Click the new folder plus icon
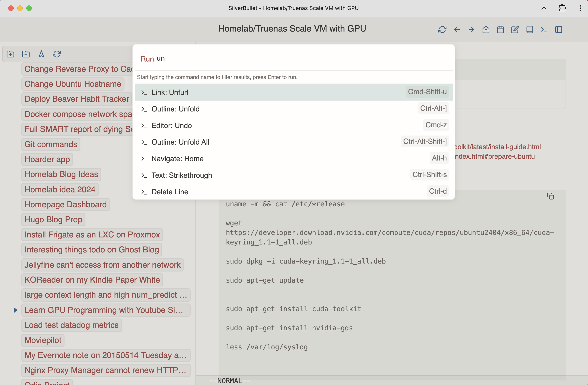Image resolution: width=588 pixels, height=385 pixels. pos(10,54)
